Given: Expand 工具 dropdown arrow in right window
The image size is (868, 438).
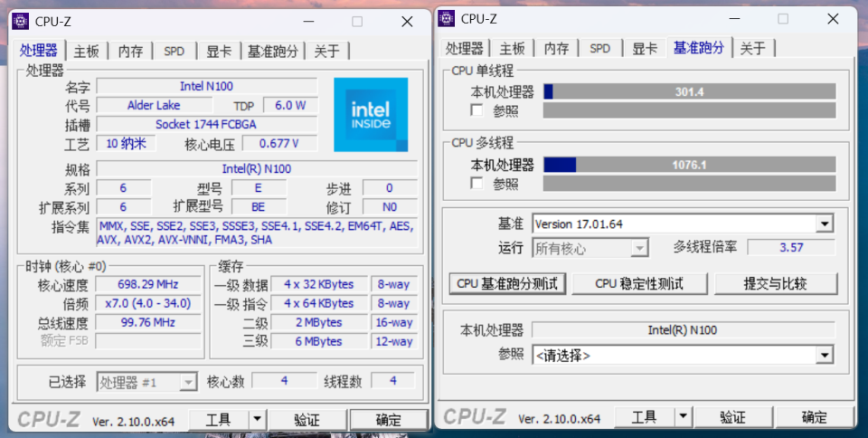Looking at the screenshot, I should point(684,416).
